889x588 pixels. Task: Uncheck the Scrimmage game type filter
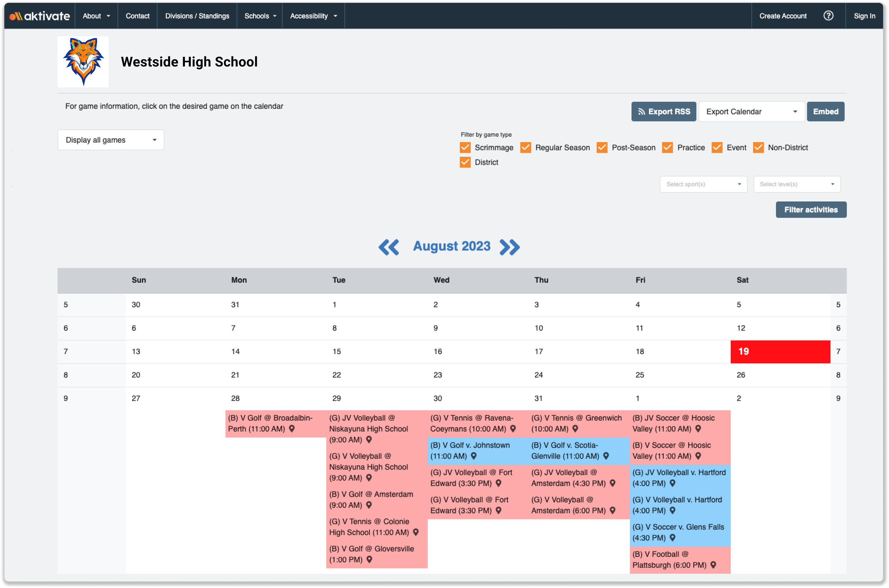click(465, 148)
